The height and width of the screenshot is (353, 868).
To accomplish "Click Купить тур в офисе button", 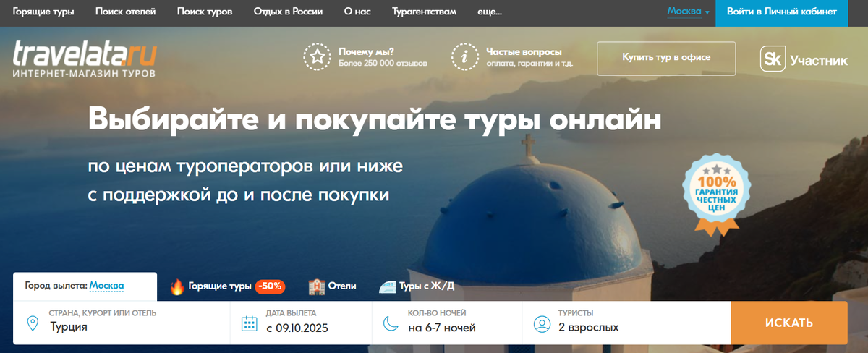I will (x=666, y=59).
